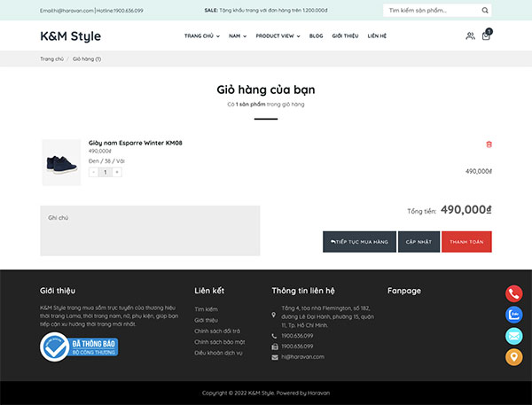This screenshot has width=532, height=405.
Task: Expand the Nam menu chevron
Action: [245, 36]
